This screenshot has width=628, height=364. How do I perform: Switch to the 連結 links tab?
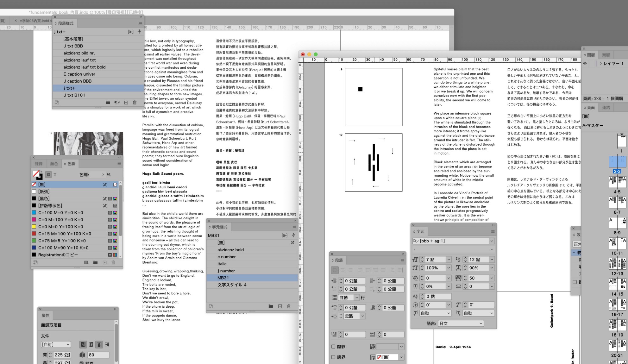[606, 108]
